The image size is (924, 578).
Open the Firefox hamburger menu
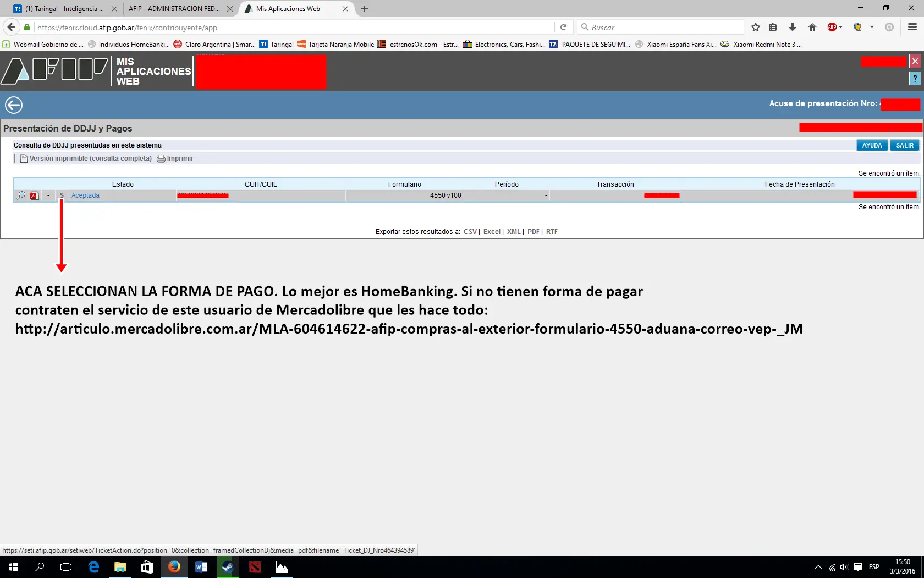[912, 27]
